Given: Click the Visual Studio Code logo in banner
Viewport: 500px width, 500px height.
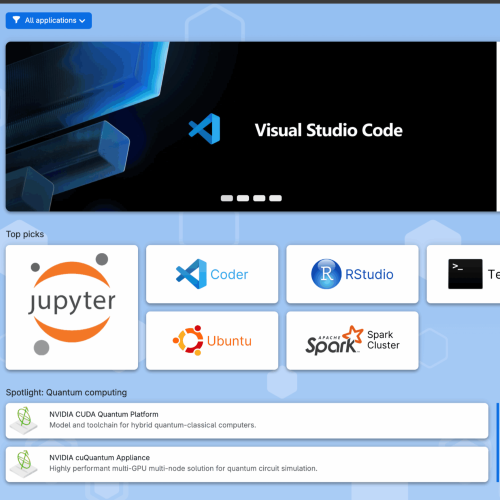Looking at the screenshot, I should point(204,129).
